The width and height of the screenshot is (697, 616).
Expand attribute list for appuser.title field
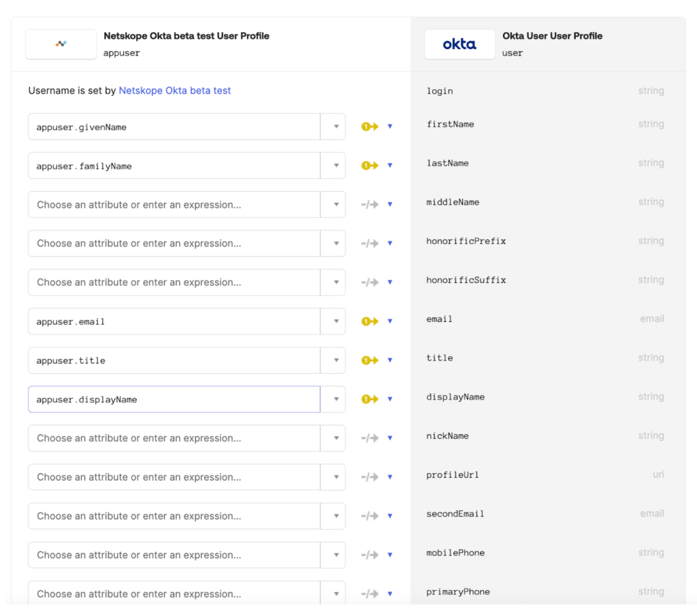coord(333,360)
